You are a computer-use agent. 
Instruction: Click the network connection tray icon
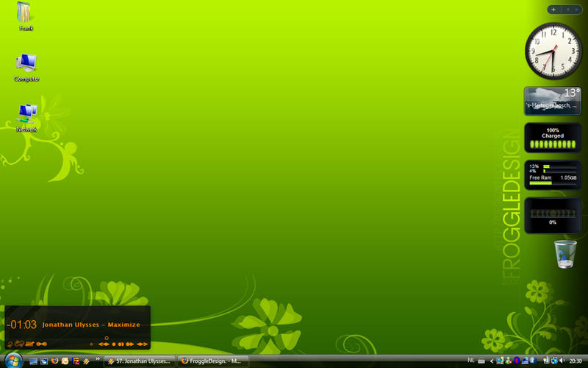coord(554,361)
